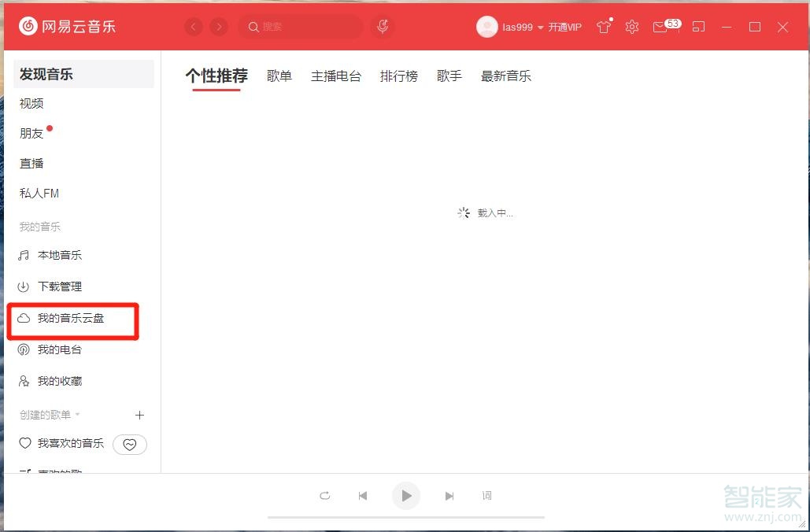Image resolution: width=810 pixels, height=532 pixels.
Task: Open the 视频 section
Action: (31, 103)
